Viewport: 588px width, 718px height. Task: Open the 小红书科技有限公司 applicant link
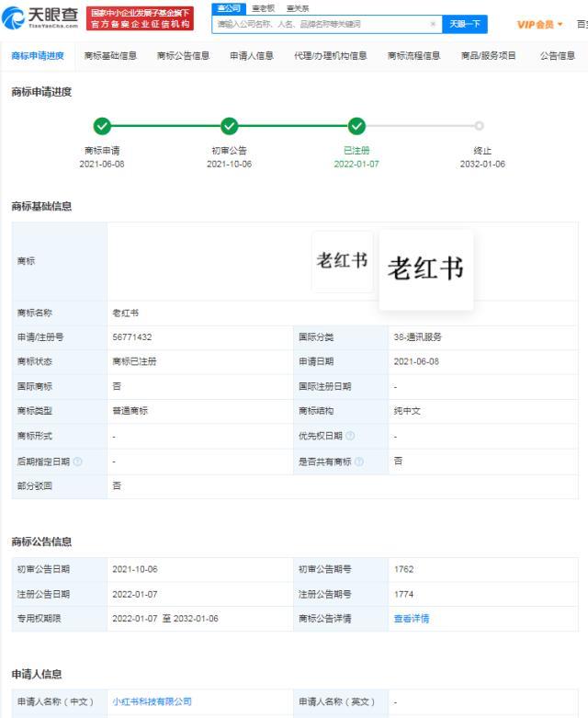pyautogui.click(x=152, y=701)
